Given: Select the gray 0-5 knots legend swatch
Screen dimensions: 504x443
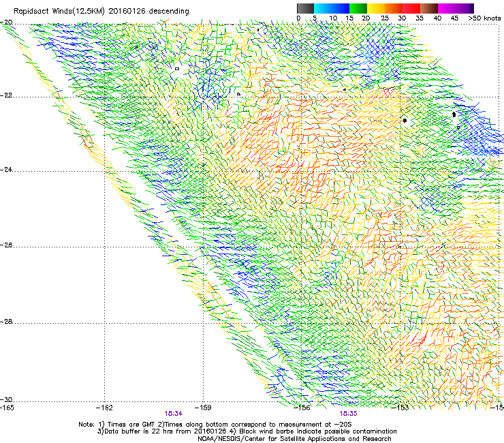Looking at the screenshot, I should click(305, 8).
